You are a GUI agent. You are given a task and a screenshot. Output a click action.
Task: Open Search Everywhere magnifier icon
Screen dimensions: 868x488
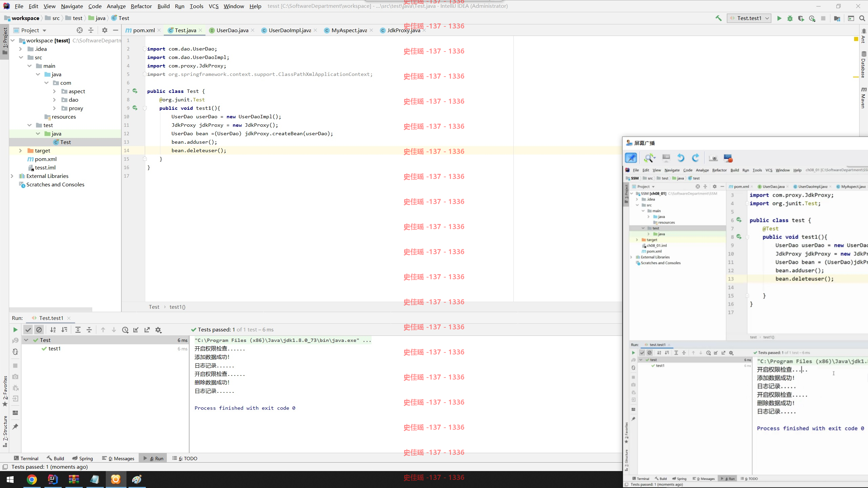[x=862, y=18]
